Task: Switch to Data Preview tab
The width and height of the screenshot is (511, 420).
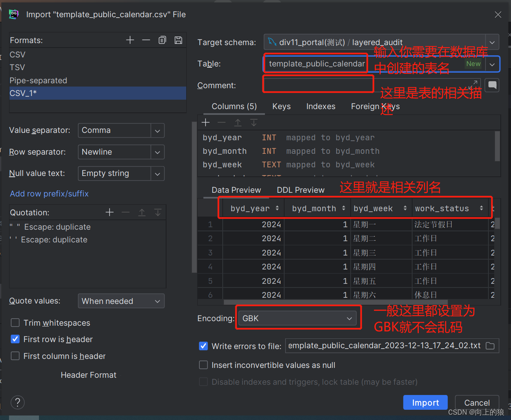Action: tap(236, 190)
